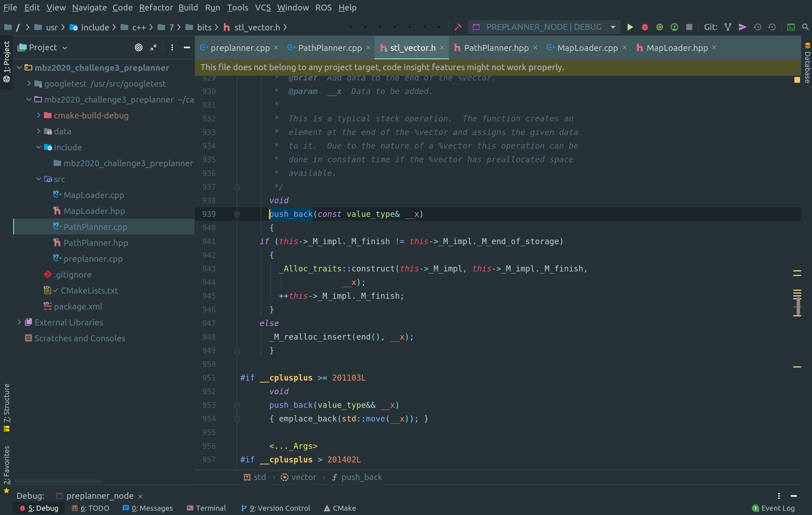Switch to the PathPlanner.hpp editor tab

[496, 48]
